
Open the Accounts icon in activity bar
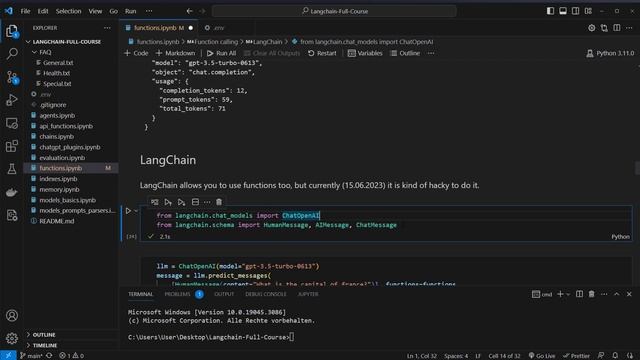[x=12, y=316]
